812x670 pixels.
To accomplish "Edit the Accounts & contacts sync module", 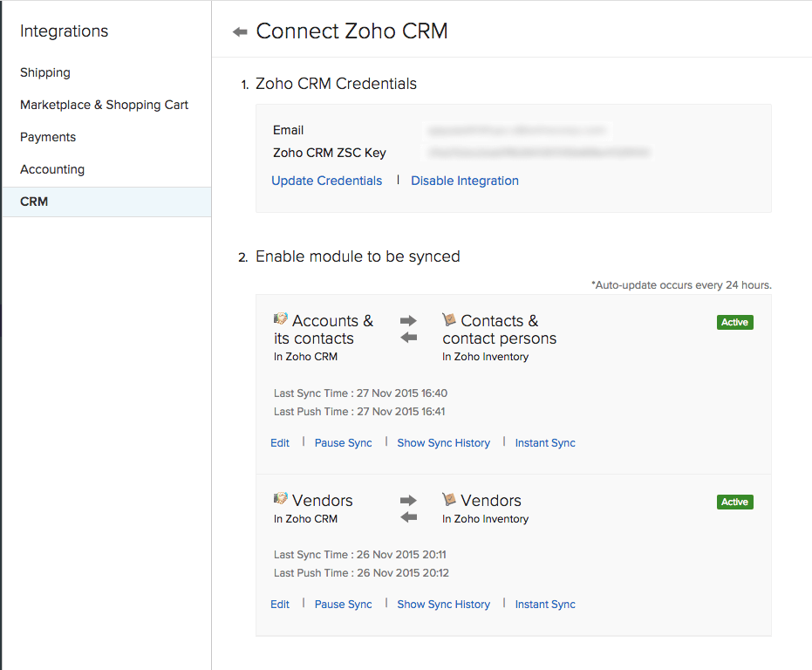I will (280, 443).
